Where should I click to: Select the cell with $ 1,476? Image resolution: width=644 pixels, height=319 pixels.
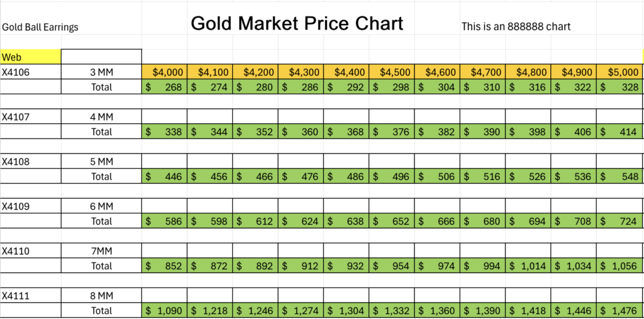point(619,311)
